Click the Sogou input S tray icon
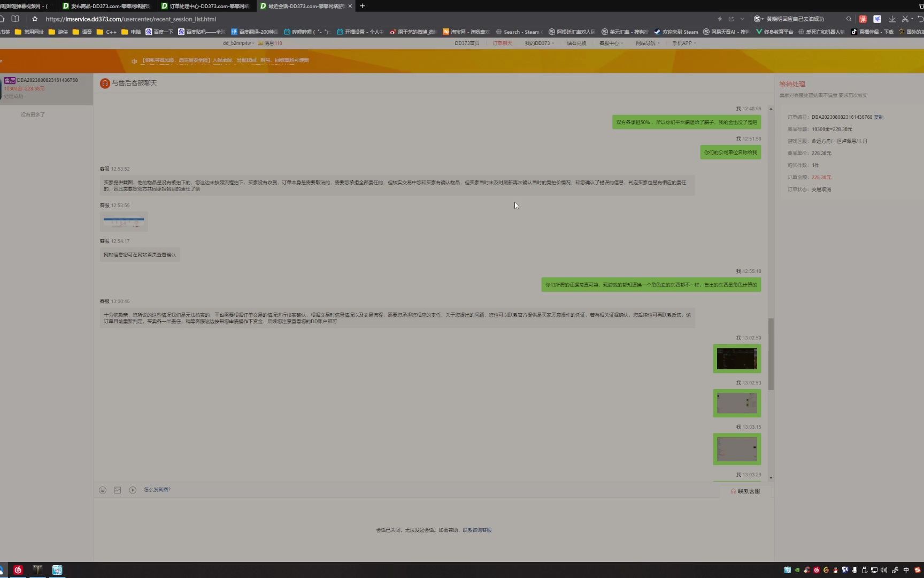This screenshot has width=924, height=578. point(917,571)
